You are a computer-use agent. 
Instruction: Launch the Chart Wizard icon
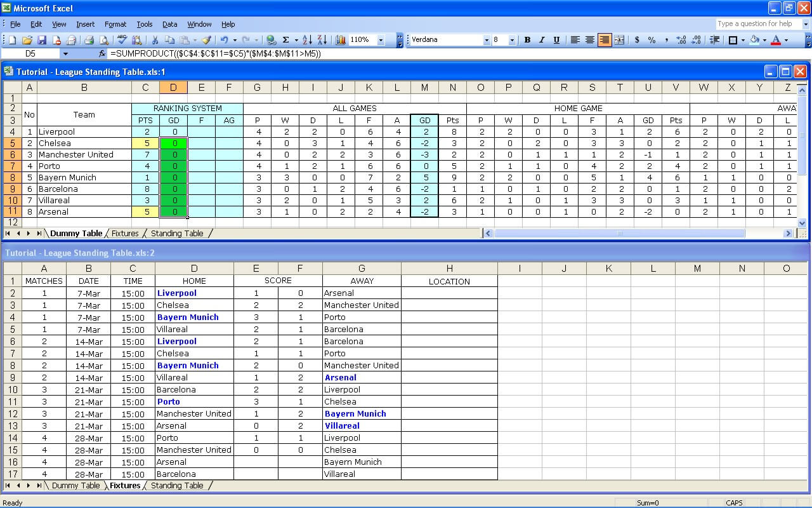(x=341, y=40)
